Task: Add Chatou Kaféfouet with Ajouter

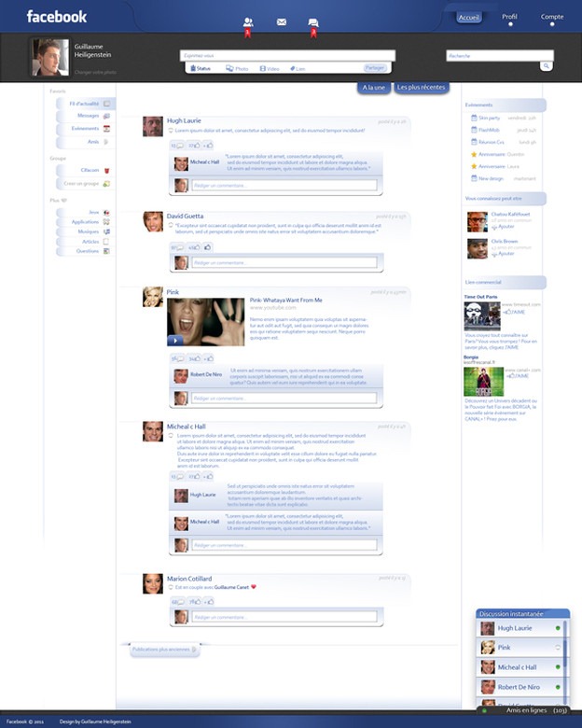Action: 503,227
